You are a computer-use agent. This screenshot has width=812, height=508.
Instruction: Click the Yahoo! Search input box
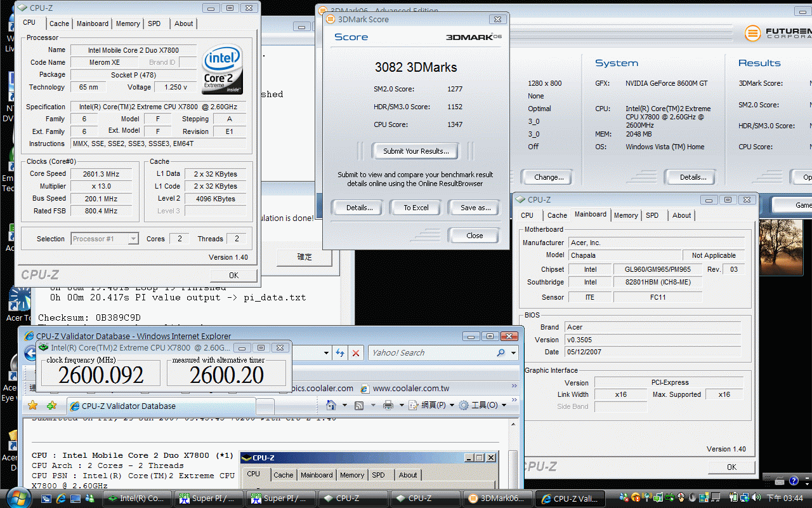[431, 353]
